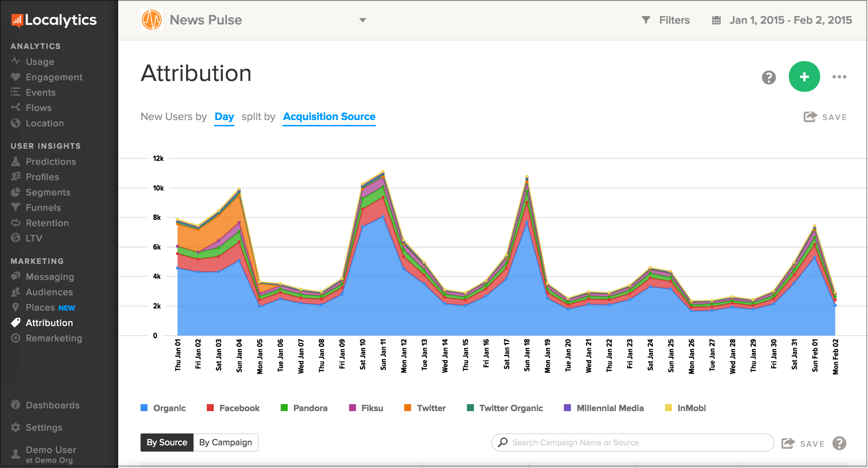Image resolution: width=868 pixels, height=468 pixels.
Task: Open the help question mark near Attribution
Action: pyautogui.click(x=769, y=77)
